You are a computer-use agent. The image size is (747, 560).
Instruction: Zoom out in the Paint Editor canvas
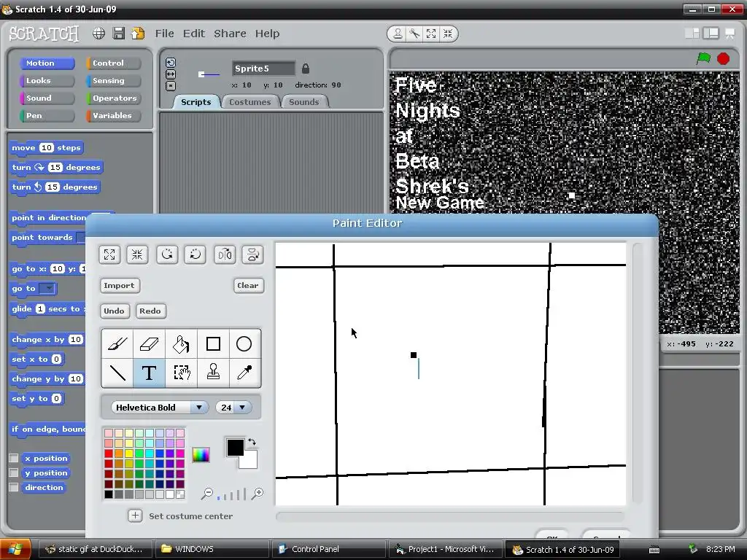pos(206,494)
